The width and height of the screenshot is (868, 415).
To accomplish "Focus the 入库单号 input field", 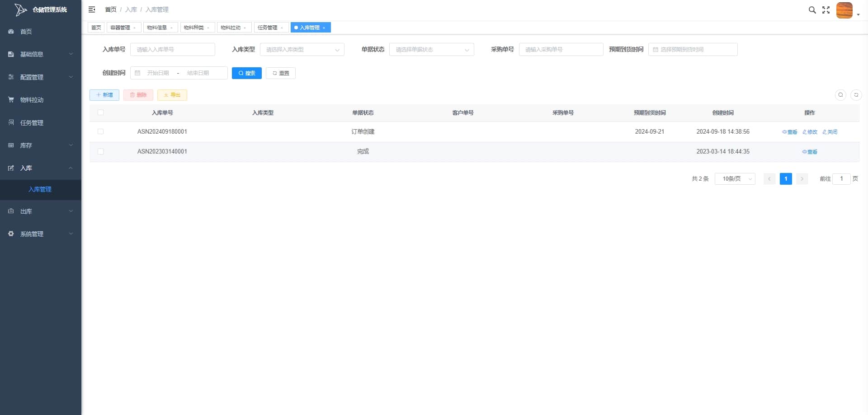I will (173, 50).
